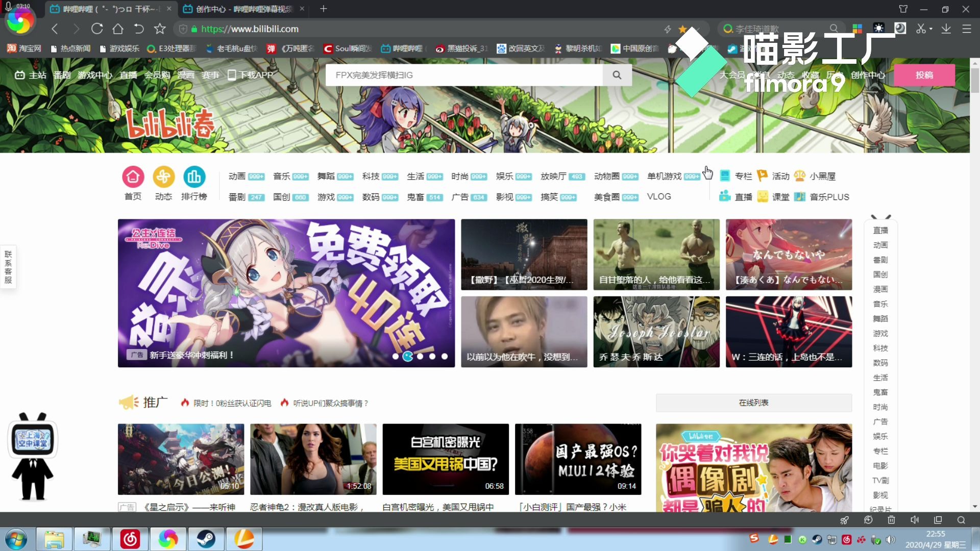Jump to TV剧 in the right sidebar

click(880, 481)
